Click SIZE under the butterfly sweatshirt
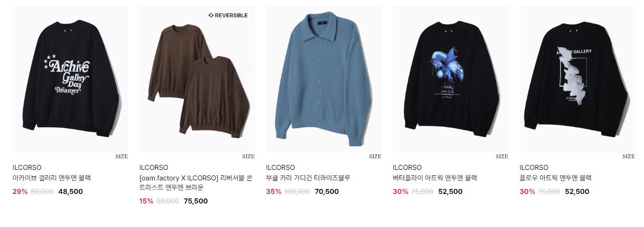 [x=502, y=156]
